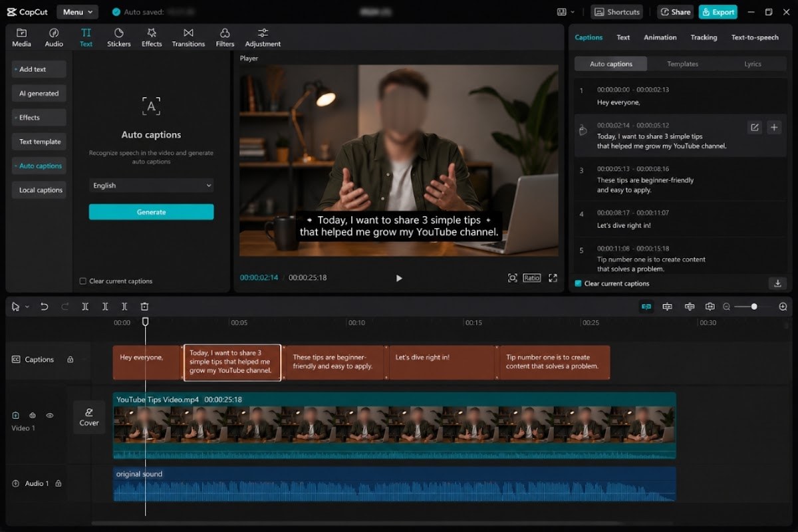Switch to the Text-to-speech tab
Viewport: 798px width, 532px height.
[755, 37]
